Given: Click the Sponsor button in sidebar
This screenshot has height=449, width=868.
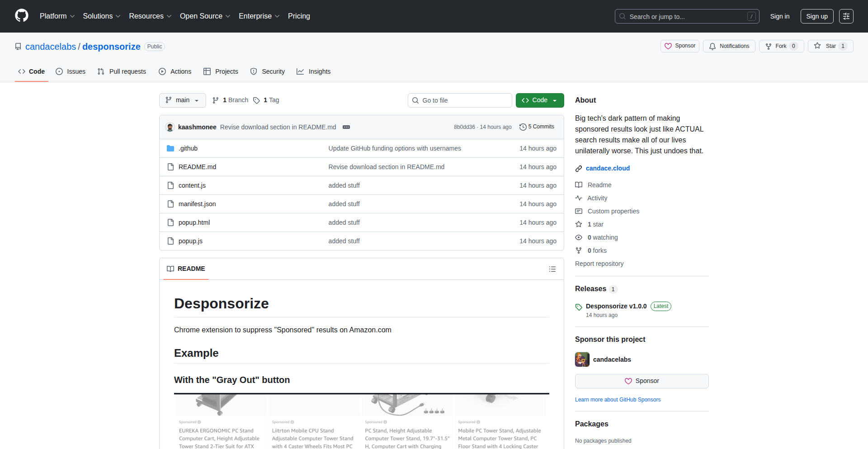Looking at the screenshot, I should pos(642,381).
